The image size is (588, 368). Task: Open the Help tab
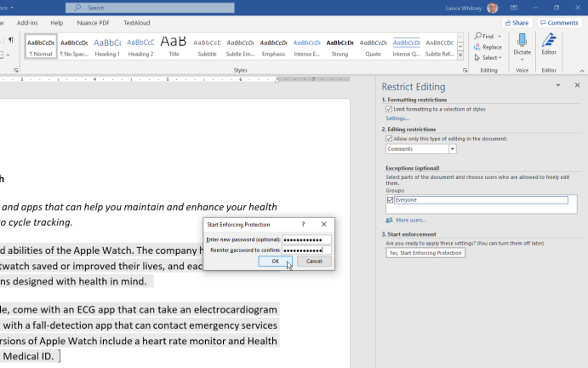[x=57, y=23]
